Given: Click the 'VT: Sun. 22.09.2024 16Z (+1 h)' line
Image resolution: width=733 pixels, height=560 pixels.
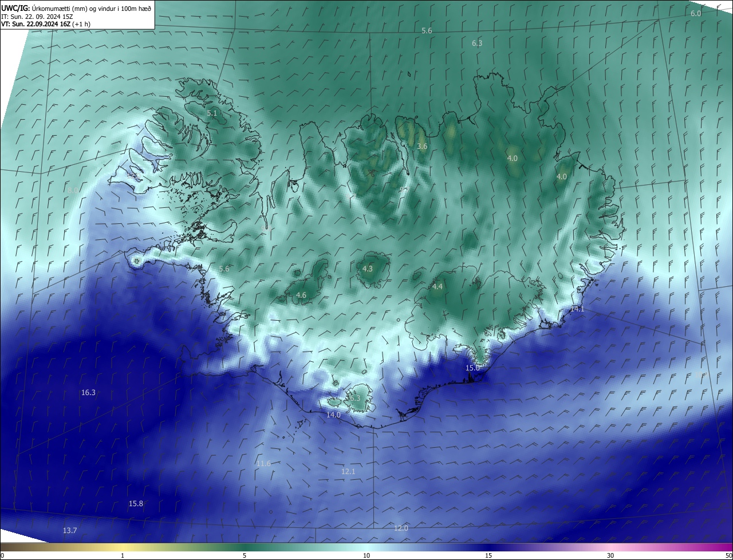Looking at the screenshot, I should point(46,24).
